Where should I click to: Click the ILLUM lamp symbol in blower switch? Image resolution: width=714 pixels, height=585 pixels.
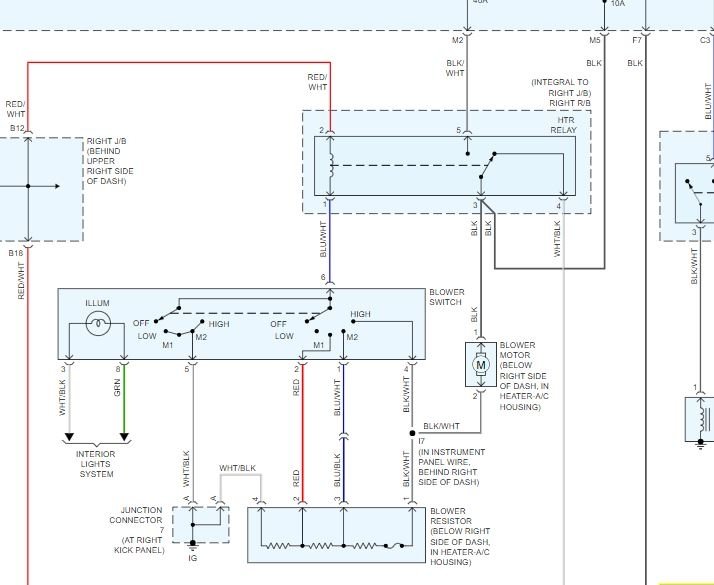point(98,323)
